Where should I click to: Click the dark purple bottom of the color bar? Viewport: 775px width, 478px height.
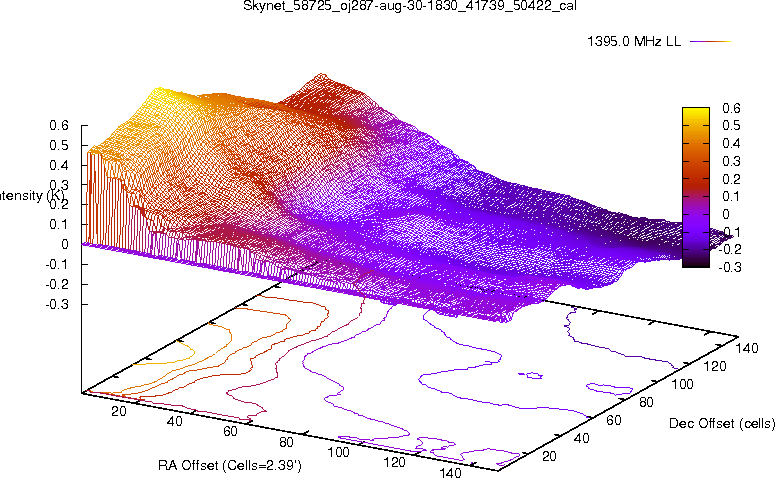pos(695,263)
